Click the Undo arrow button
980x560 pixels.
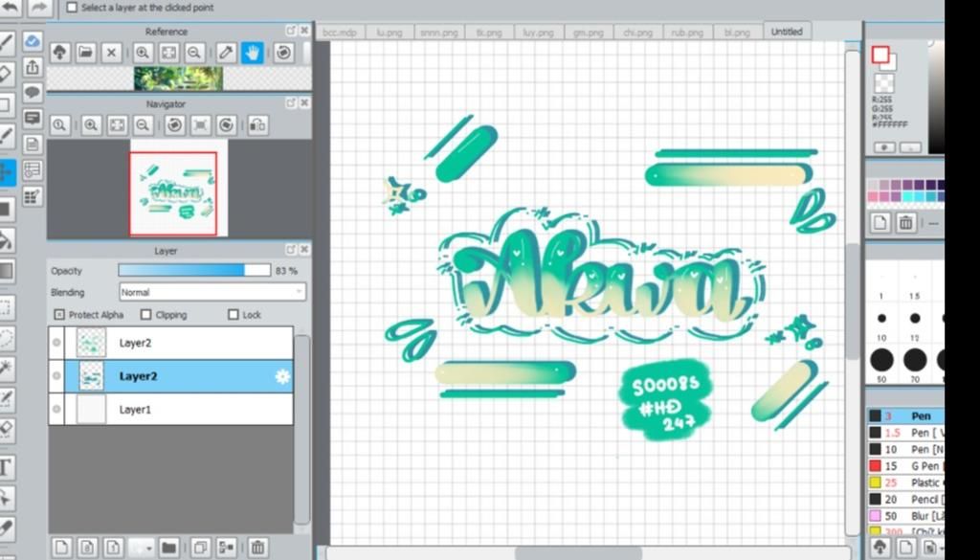pos(11,8)
